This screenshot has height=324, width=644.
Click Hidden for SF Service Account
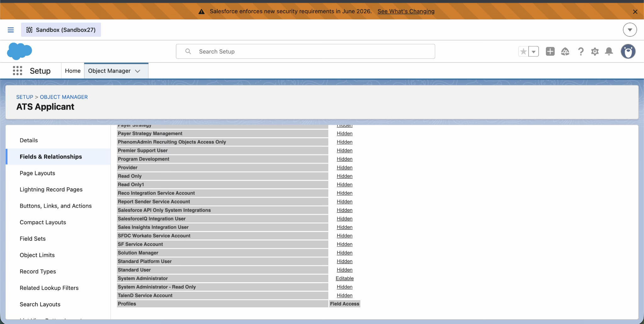click(x=345, y=244)
